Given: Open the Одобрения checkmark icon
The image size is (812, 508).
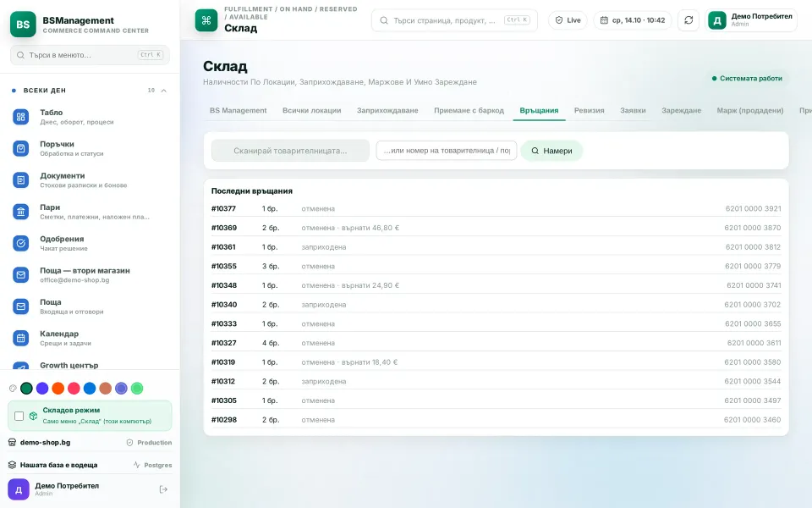Looking at the screenshot, I should pos(20,243).
